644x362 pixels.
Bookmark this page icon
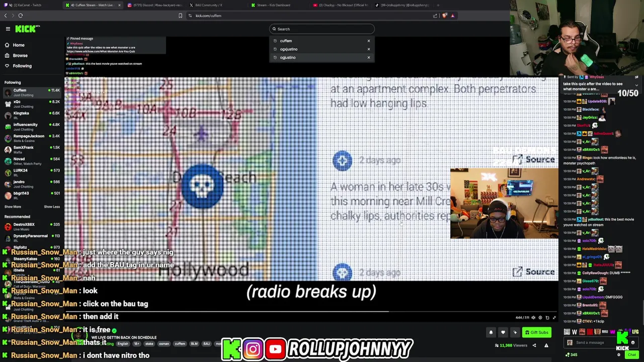pos(180,16)
